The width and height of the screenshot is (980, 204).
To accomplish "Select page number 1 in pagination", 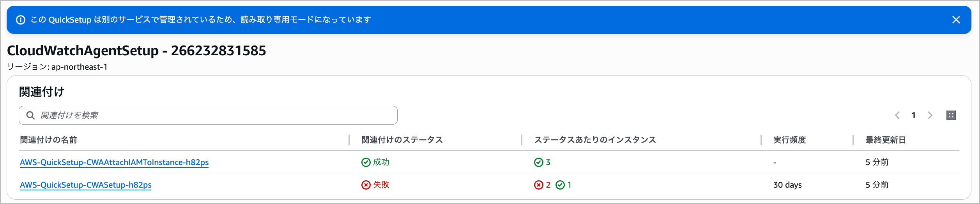I will pyautogui.click(x=914, y=115).
